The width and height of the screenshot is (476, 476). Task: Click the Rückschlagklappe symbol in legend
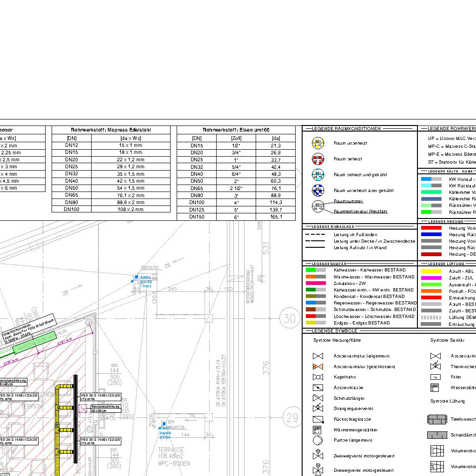coord(318,419)
